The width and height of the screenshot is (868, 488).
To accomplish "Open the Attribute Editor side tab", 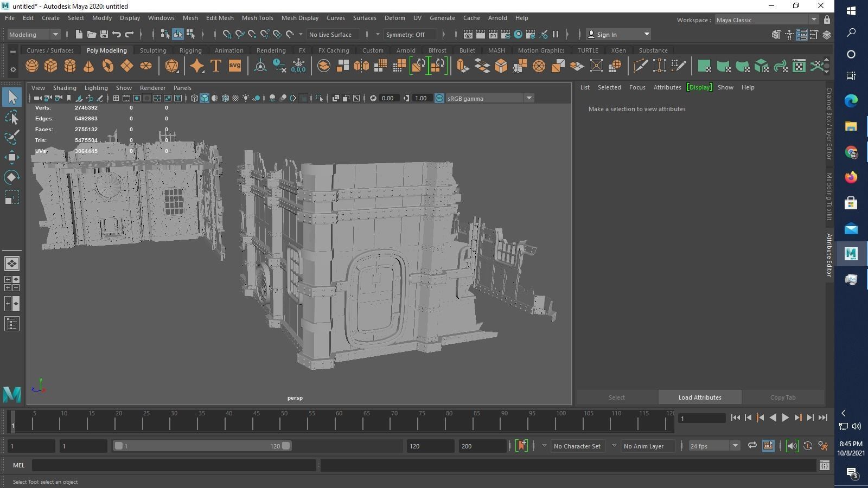I will tap(829, 255).
